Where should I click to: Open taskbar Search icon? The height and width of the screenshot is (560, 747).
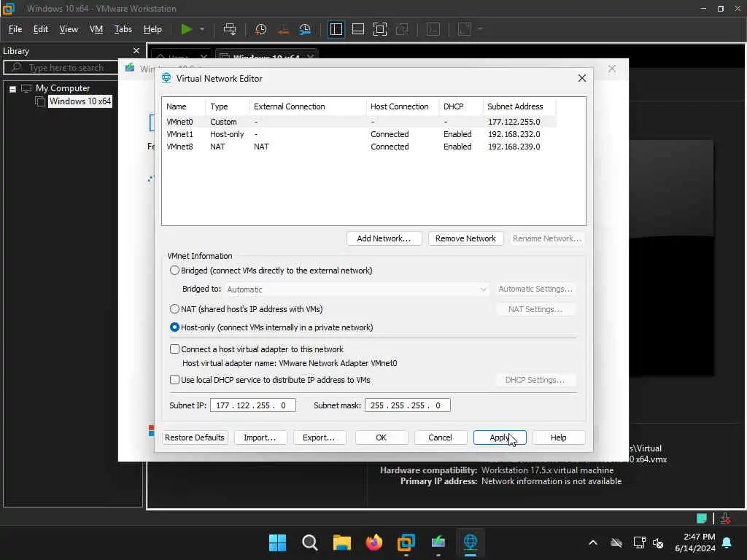[x=309, y=542]
